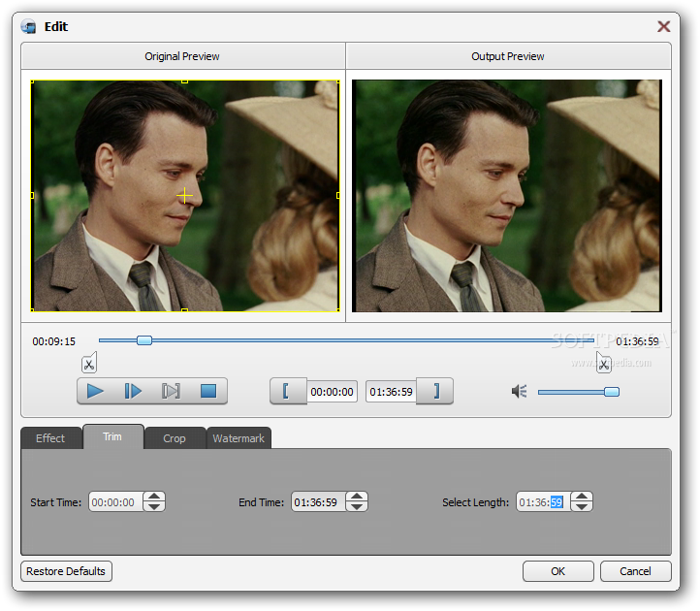Click the Restore Defaults button
This screenshot has width=700, height=611.
(x=66, y=571)
